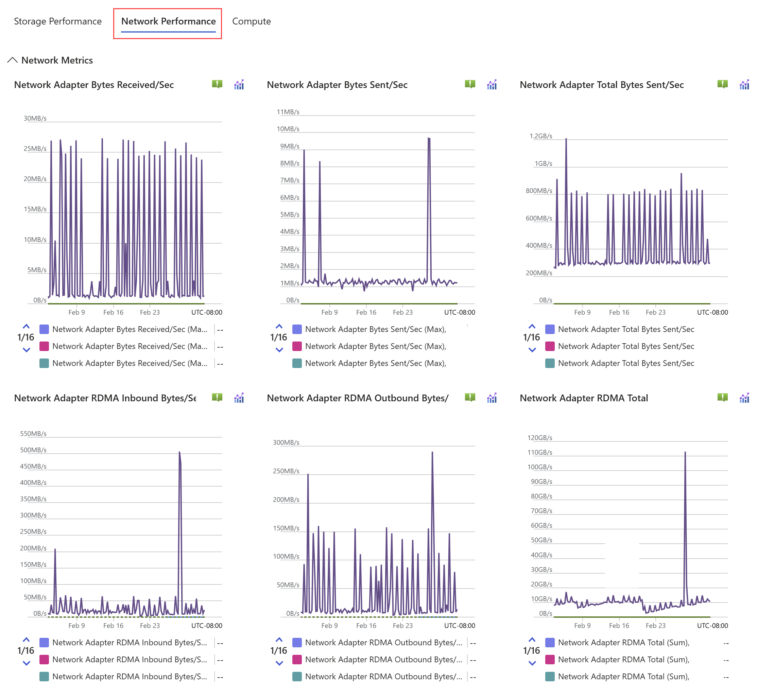Viewport: 757px width, 700px height.
Task: Click alert icon on Bytes Sent/Sec chart
Action: [x=469, y=84]
